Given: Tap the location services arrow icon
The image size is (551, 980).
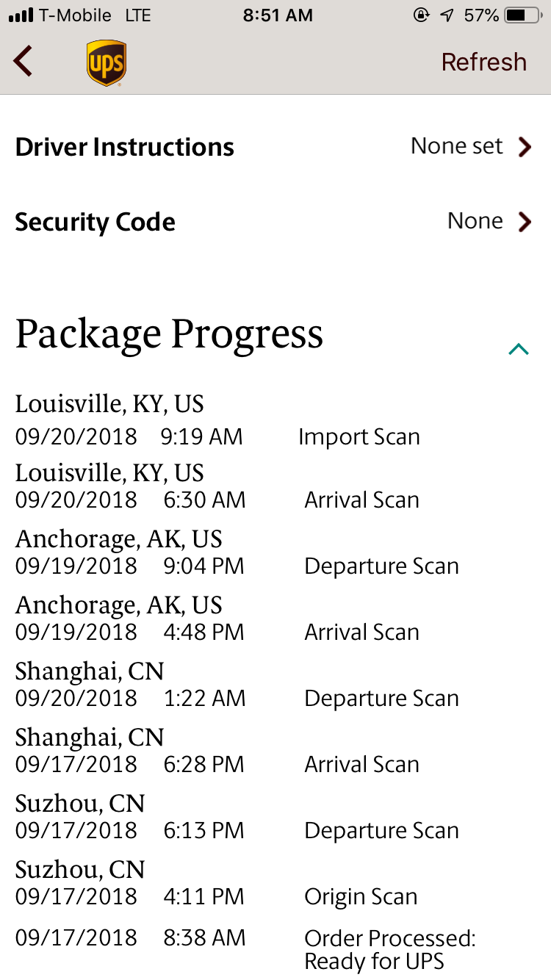Looking at the screenshot, I should (447, 15).
